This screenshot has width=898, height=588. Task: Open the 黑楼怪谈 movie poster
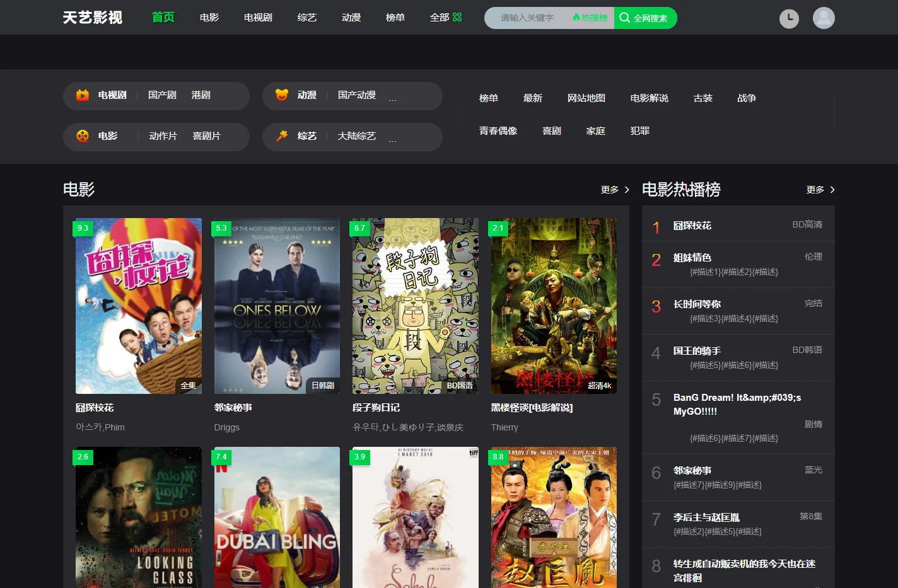pyautogui.click(x=554, y=306)
